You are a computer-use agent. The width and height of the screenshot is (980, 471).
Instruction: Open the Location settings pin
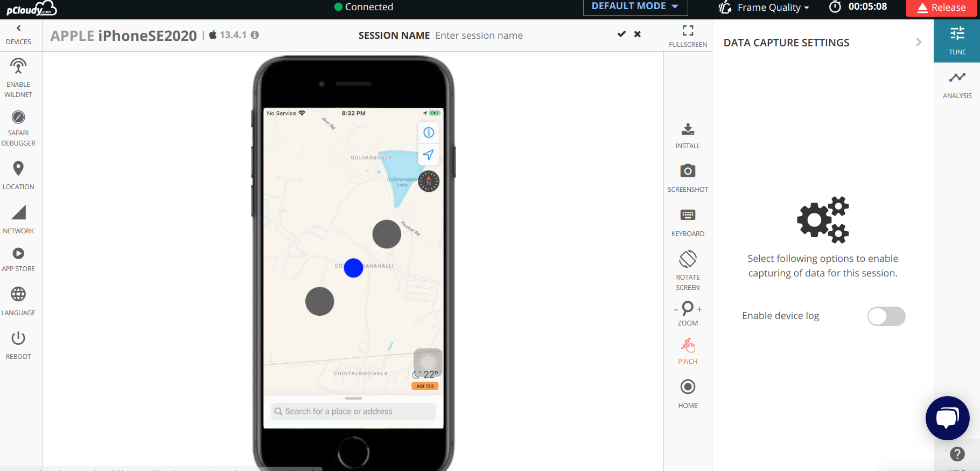18,176
